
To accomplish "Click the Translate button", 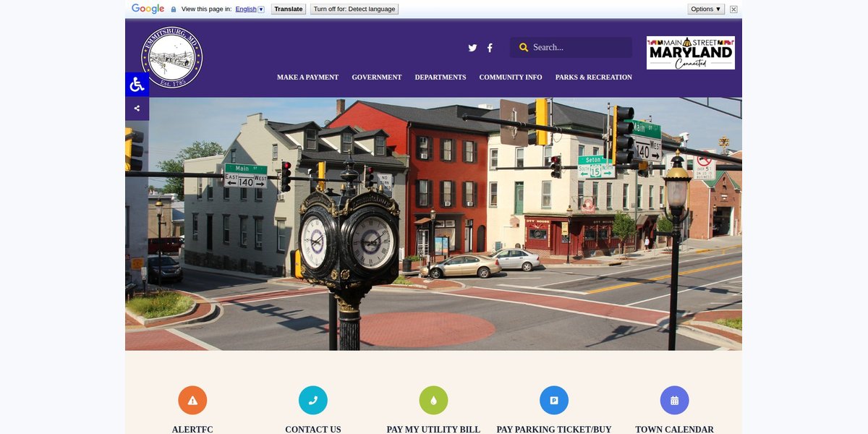I will [x=289, y=9].
